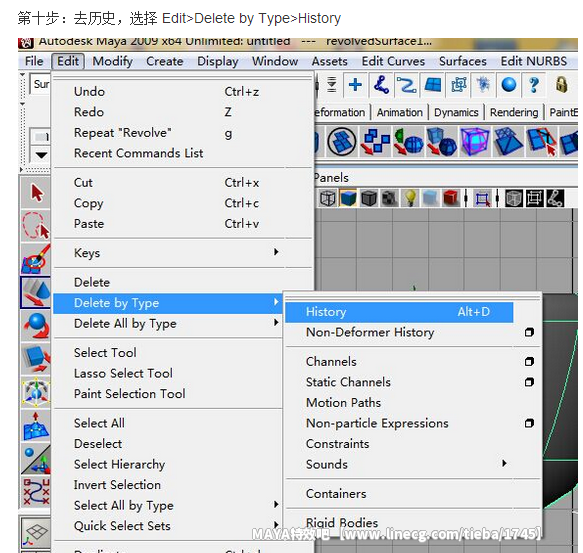The image size is (583, 553).
Task: Open the Create menu
Action: pyautogui.click(x=164, y=61)
